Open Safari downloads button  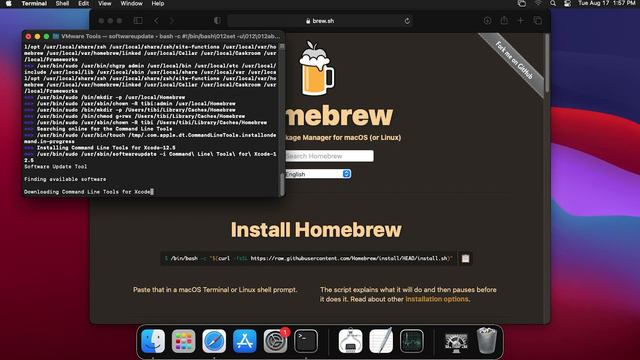pos(487,20)
